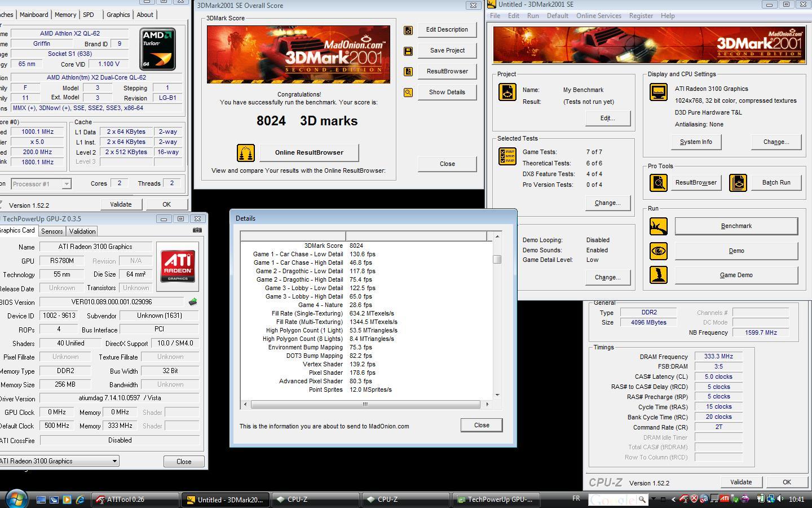812x508 pixels.
Task: Click Change in the Selected Tests section
Action: pyautogui.click(x=607, y=203)
